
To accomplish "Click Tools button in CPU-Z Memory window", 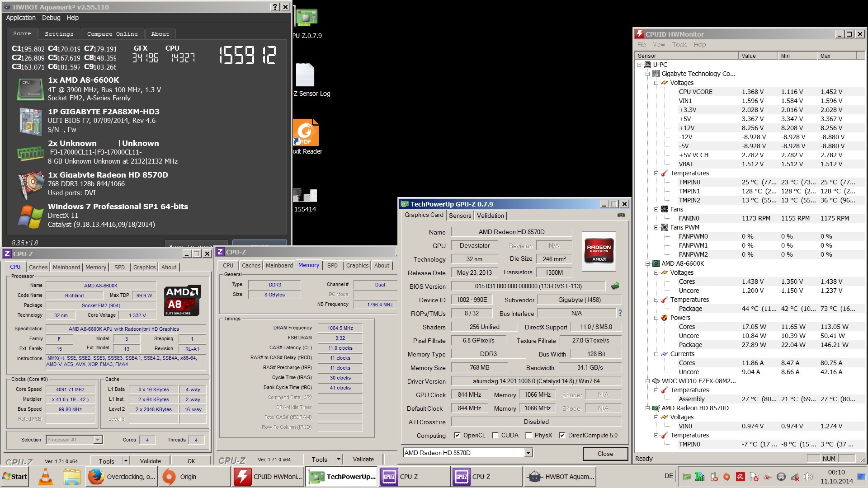I will 319,459.
